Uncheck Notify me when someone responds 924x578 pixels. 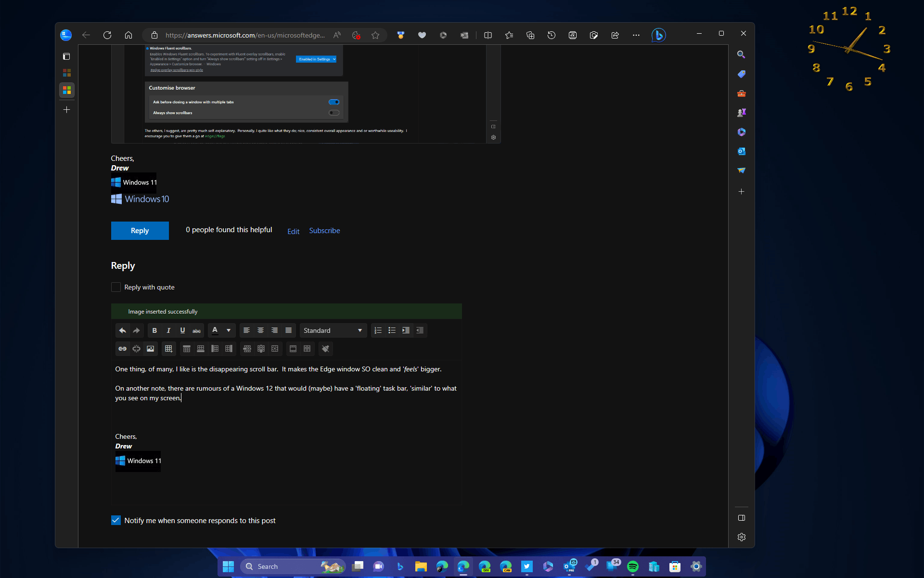click(x=116, y=520)
